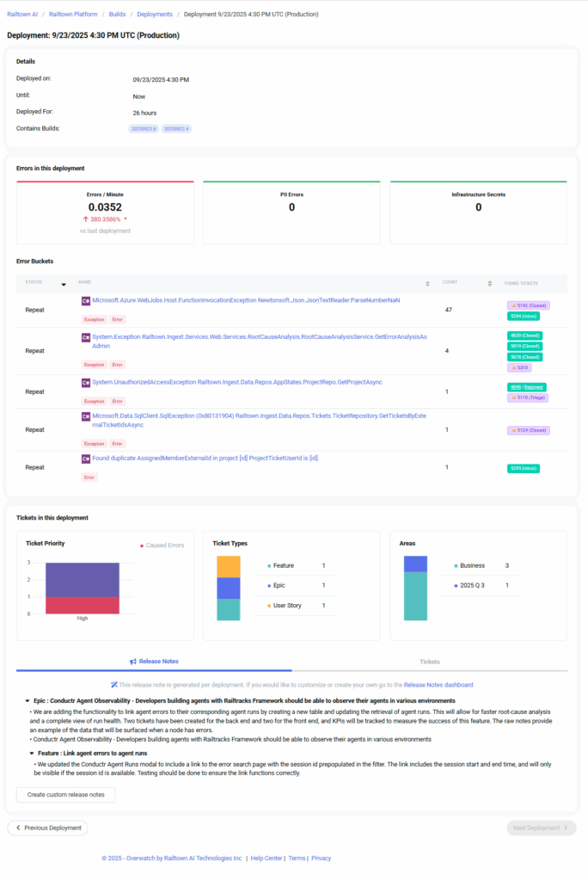Click build tag 20250922.6 in Contains Builds
588x881 pixels.
(143, 128)
